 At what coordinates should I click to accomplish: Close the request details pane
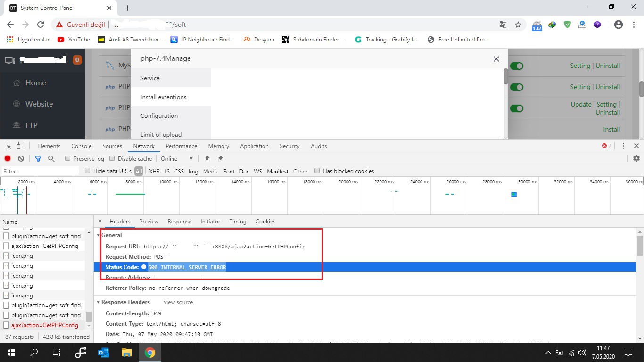tap(100, 221)
